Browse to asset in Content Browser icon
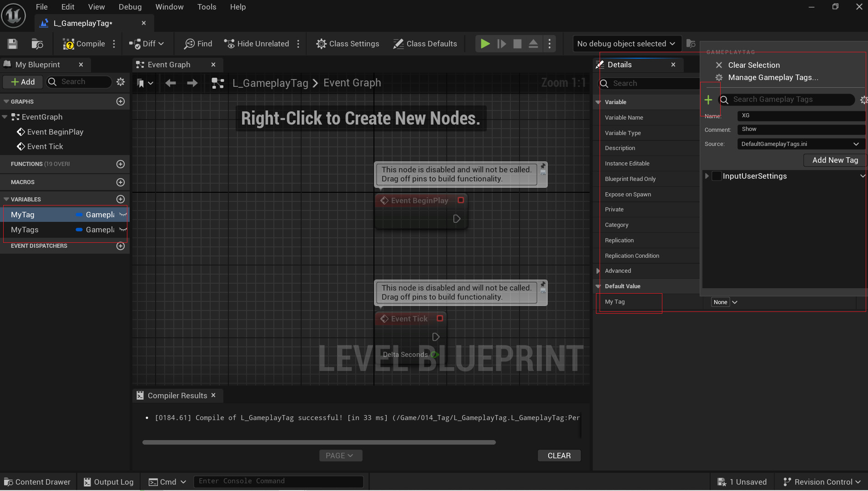The width and height of the screenshot is (868, 491). pyautogui.click(x=37, y=44)
